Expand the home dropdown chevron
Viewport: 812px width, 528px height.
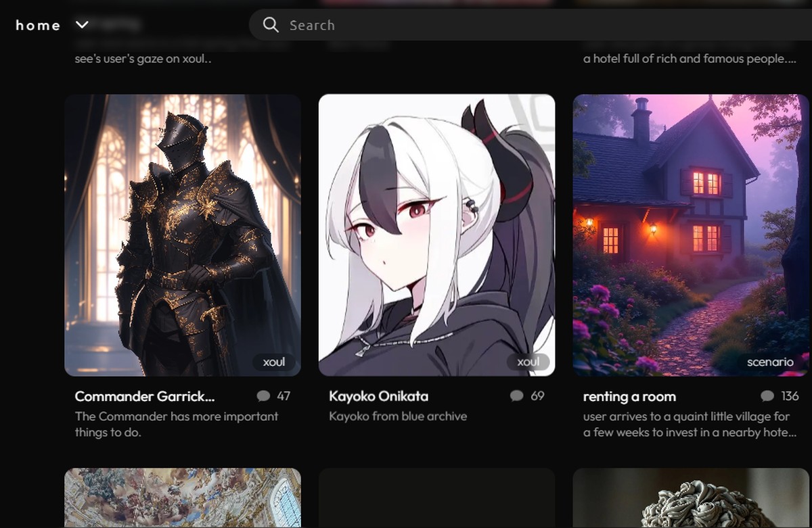82,25
